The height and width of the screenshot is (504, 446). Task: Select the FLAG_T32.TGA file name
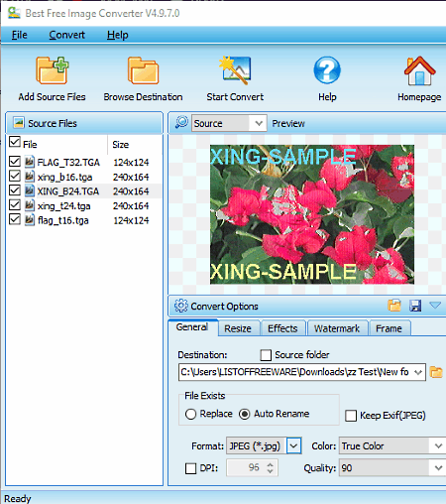tap(68, 162)
